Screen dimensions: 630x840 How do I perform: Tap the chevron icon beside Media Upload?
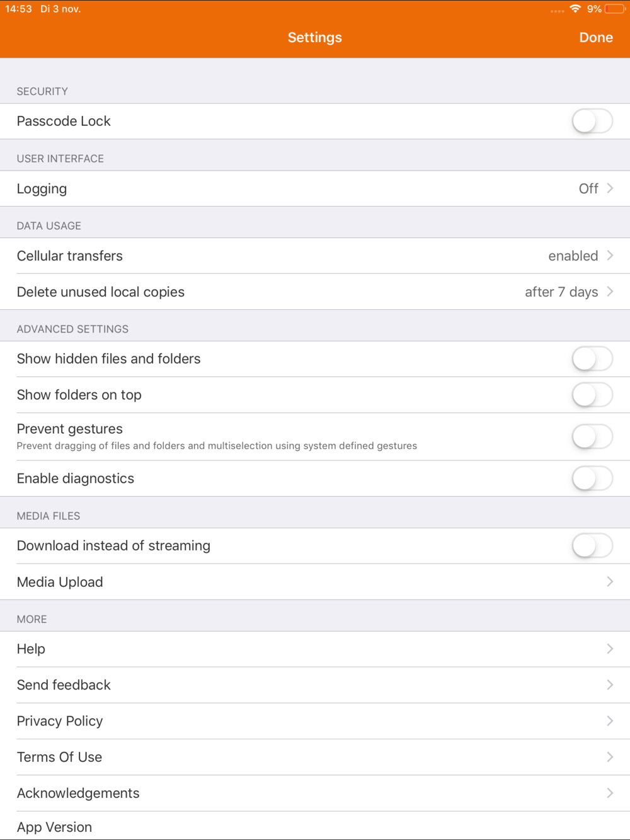pos(610,582)
